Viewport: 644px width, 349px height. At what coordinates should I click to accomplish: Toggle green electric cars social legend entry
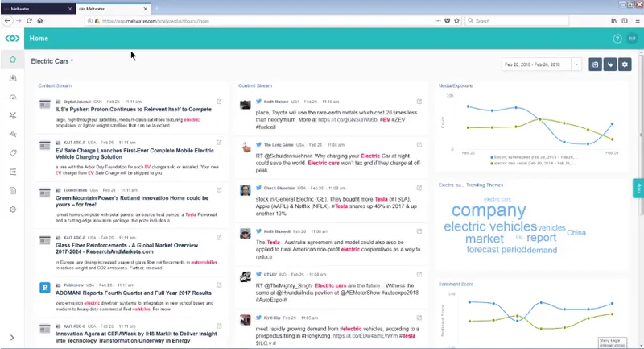534,163
